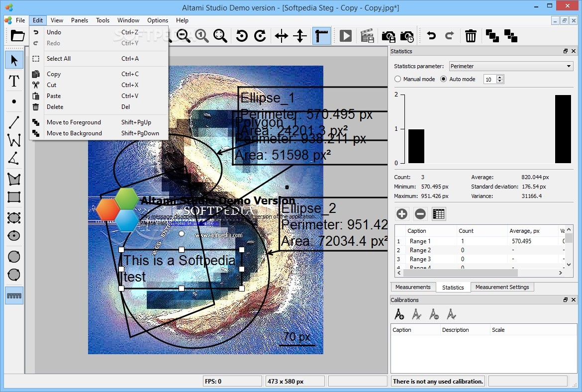This screenshot has width=582, height=392.
Task: Click the ranges count field showing 10
Action: 490,80
